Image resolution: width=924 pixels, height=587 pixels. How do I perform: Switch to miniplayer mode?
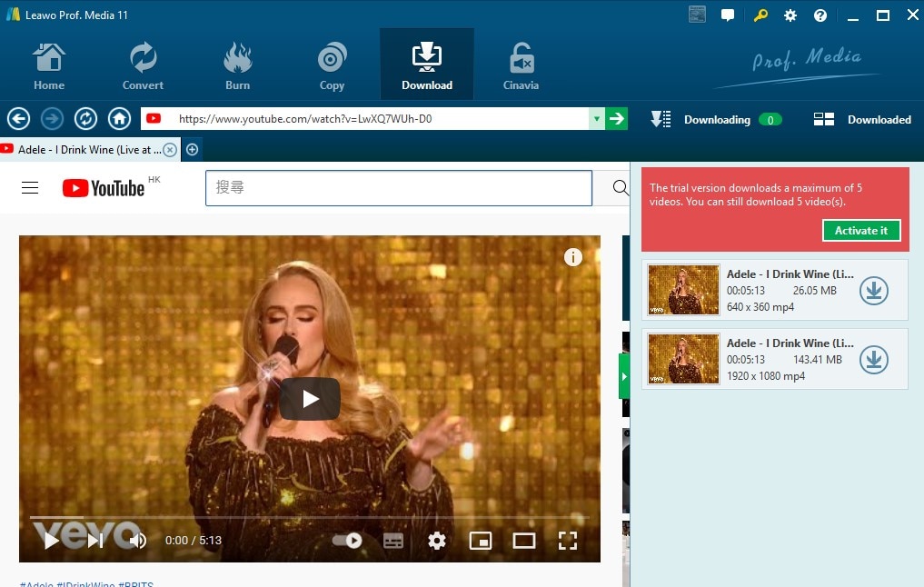pos(481,541)
